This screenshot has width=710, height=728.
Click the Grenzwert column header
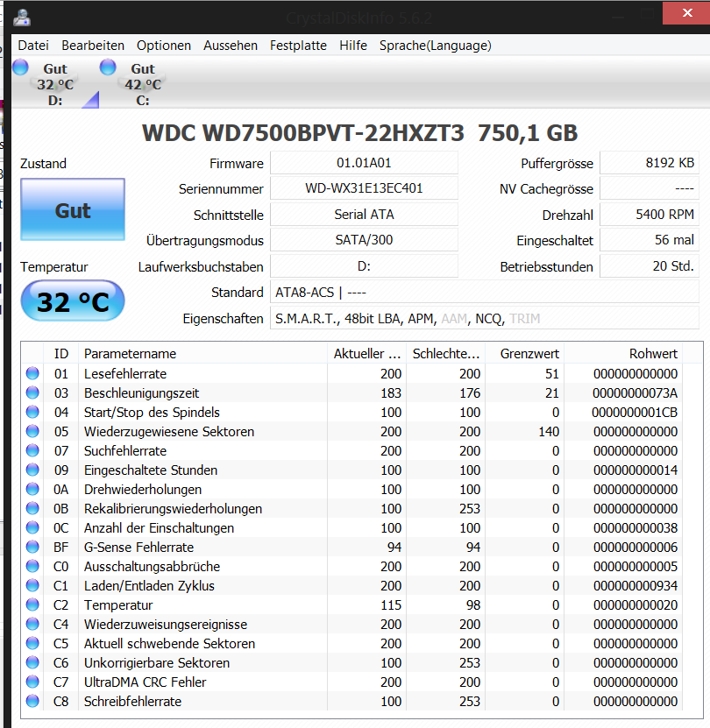(525, 354)
